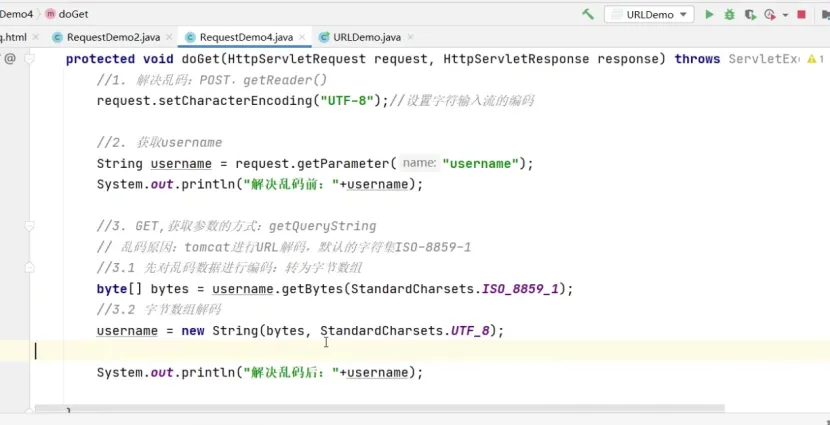Viewport: 830px width, 425px height.
Task: Click the HttpServletResponse parameter type
Action: [516, 59]
